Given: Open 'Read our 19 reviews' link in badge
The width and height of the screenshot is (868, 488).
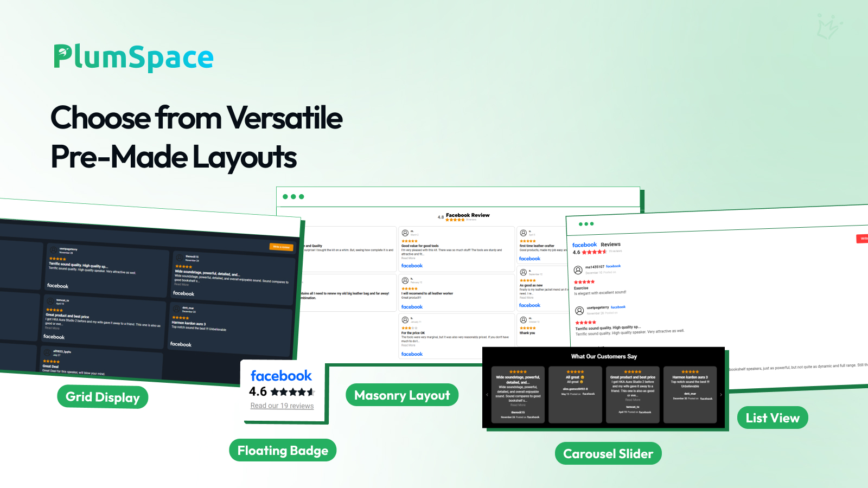Looking at the screenshot, I should click(x=282, y=406).
